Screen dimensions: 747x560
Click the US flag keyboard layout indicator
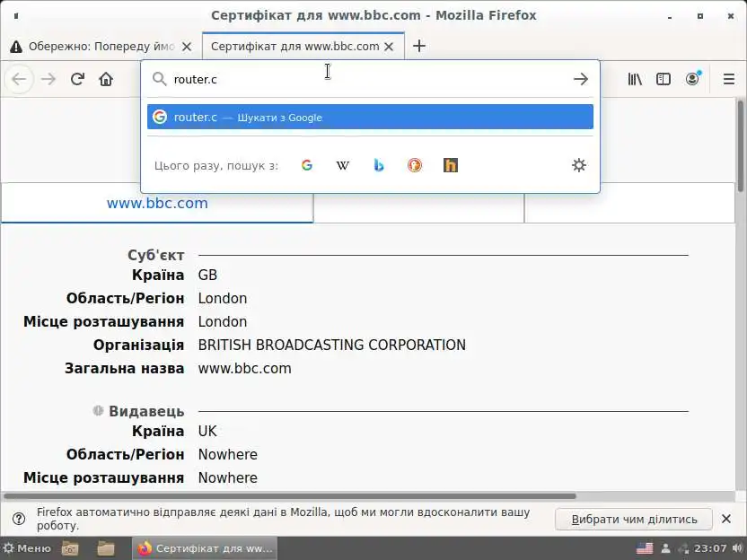644,548
